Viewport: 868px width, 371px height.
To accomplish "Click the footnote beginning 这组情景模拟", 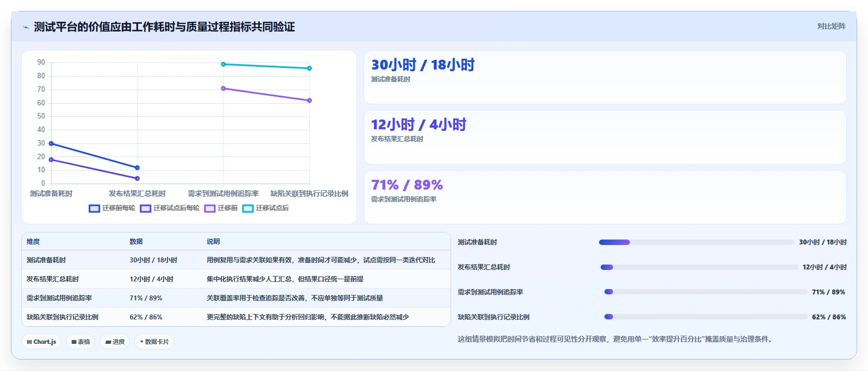I will 615,339.
